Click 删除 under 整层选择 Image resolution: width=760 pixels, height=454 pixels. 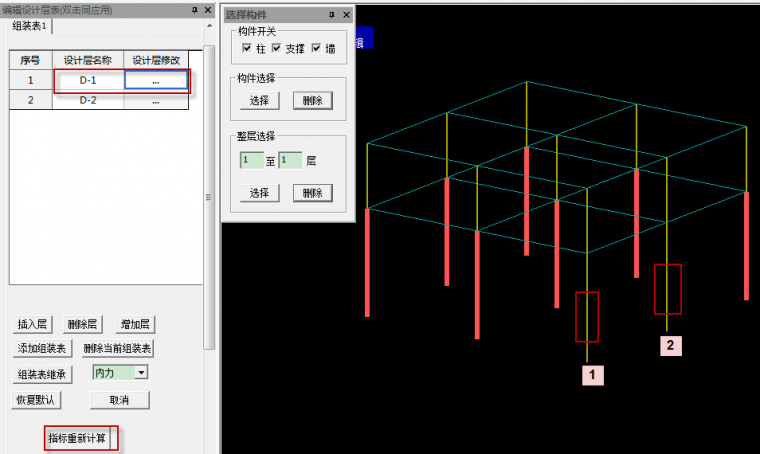coord(311,193)
